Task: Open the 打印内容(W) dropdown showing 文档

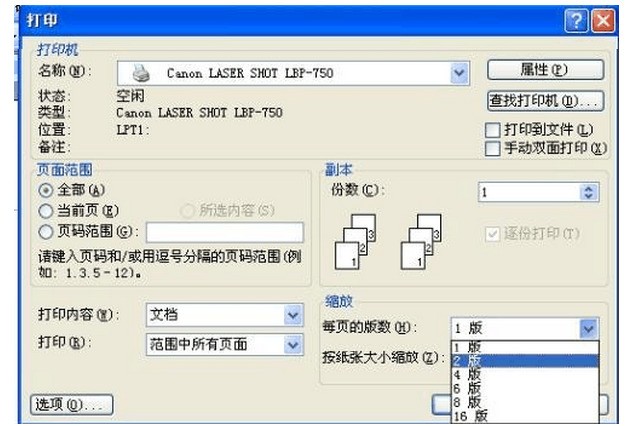Action: tap(225, 315)
